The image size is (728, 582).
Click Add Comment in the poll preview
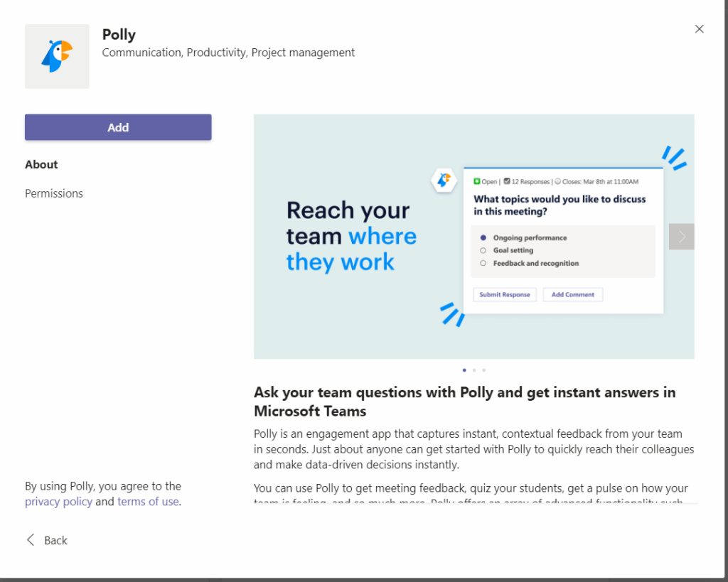[573, 295]
